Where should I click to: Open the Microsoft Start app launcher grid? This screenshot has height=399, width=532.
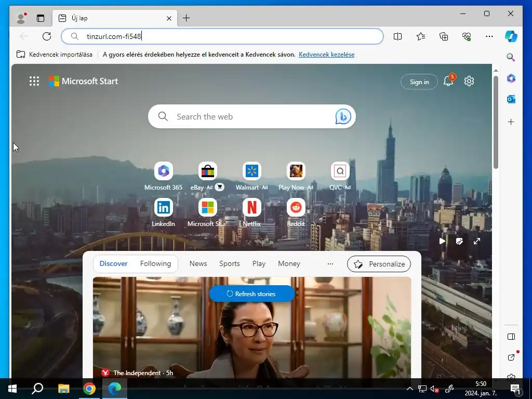34,81
